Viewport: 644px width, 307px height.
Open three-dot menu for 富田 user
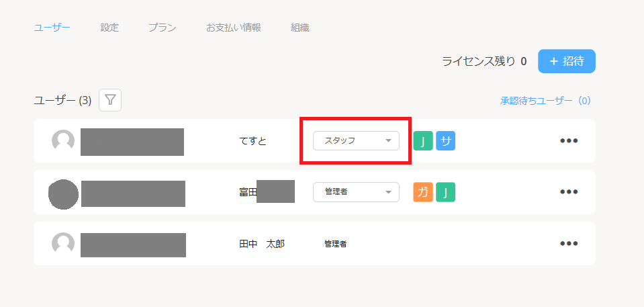tap(569, 192)
